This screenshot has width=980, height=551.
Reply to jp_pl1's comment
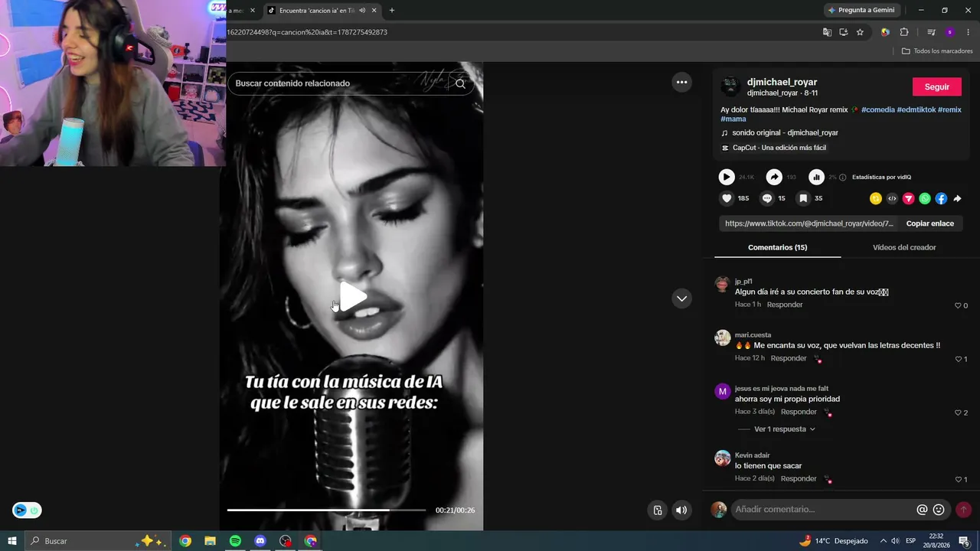(x=785, y=305)
